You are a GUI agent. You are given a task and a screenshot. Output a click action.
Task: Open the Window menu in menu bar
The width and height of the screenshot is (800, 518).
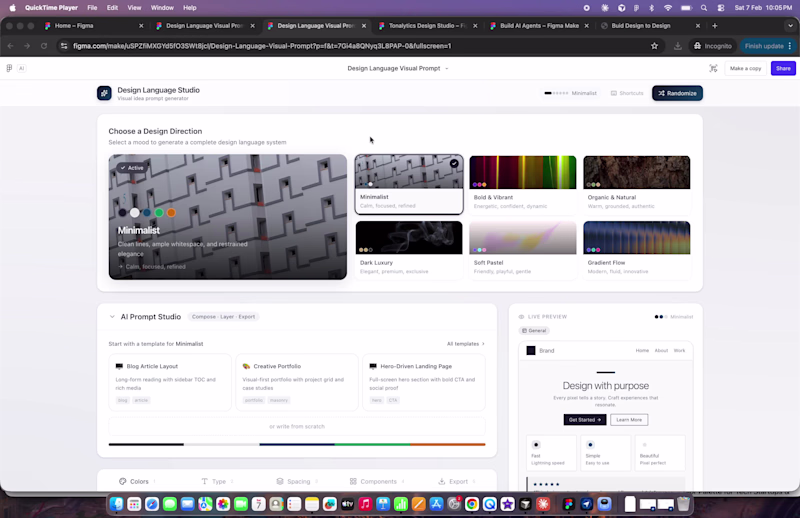[162, 8]
